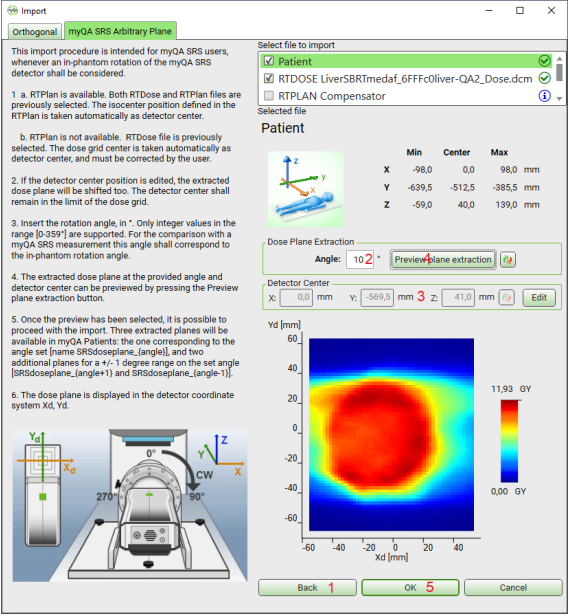570x616 pixels.
Task: Uncheck the Patient checkbox
Action: coord(269,61)
